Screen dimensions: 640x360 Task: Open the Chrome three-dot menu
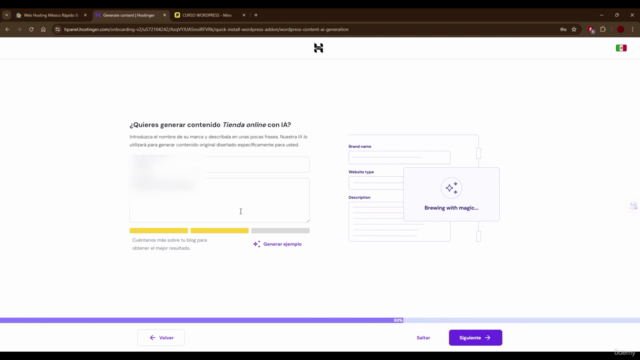tap(633, 29)
